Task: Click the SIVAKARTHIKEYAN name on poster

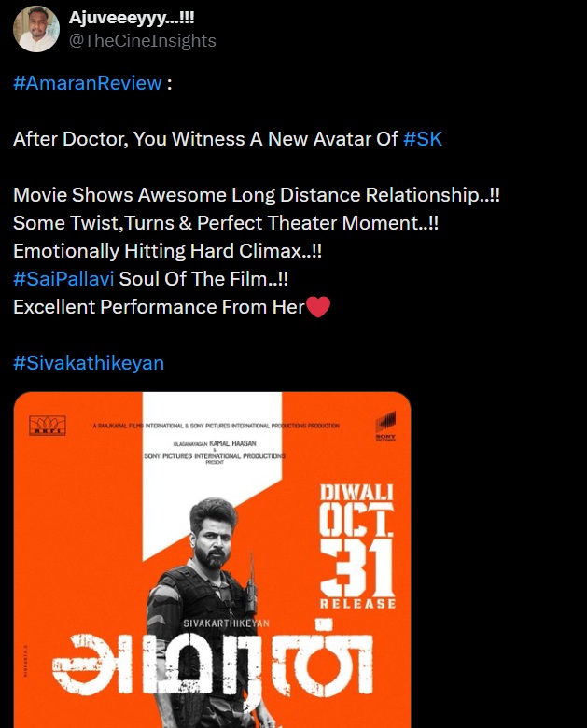Action: [x=226, y=623]
